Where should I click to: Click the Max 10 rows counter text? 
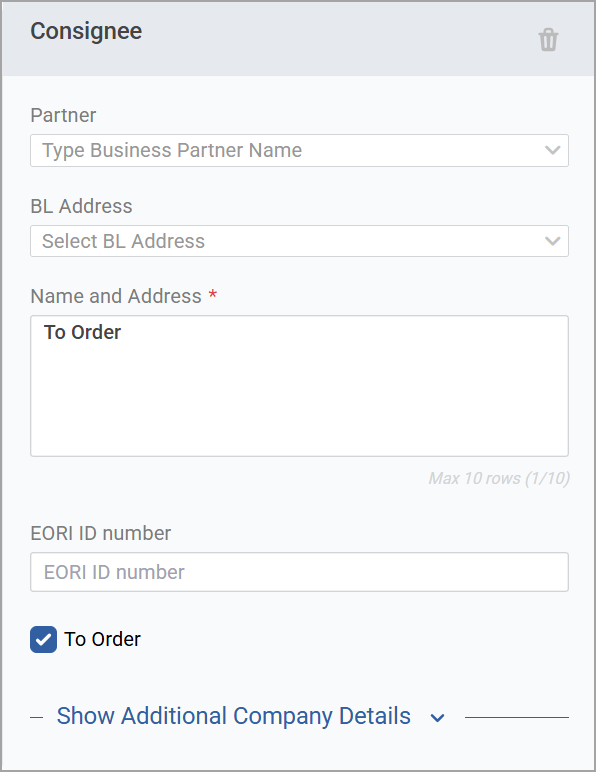pyautogui.click(x=499, y=478)
